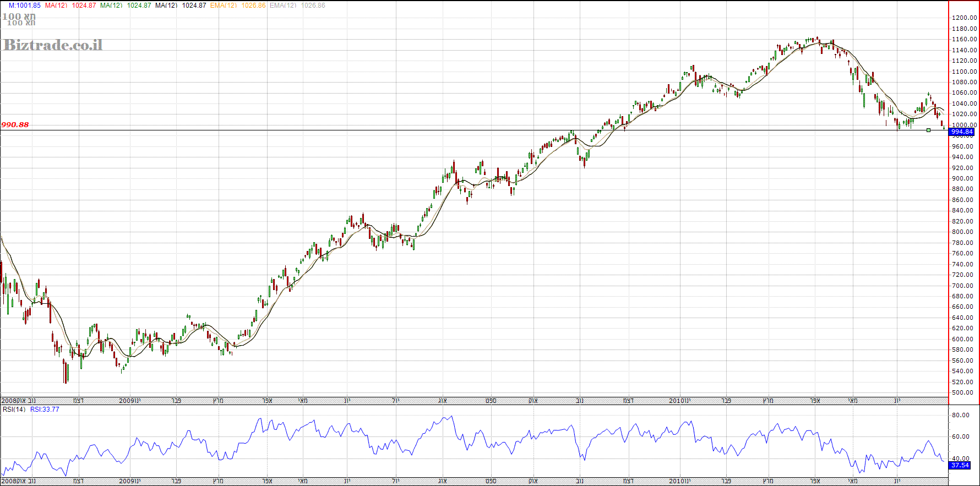Click the 1020.00 price axis label
980x486 pixels.
[965, 114]
